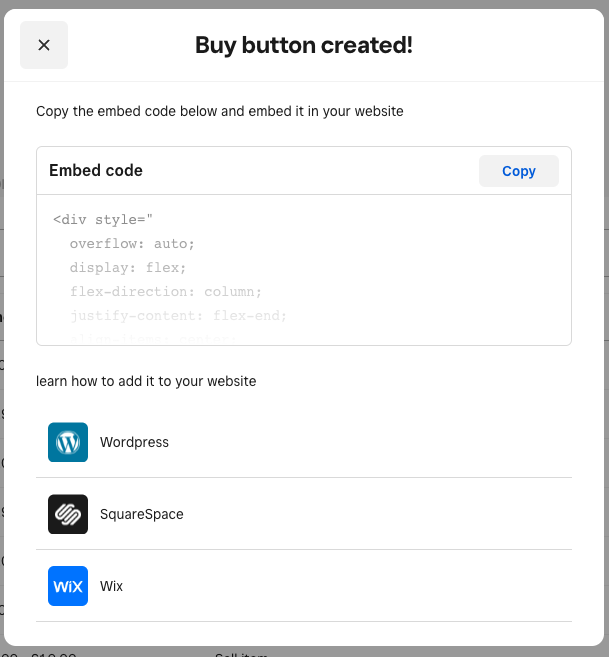Copy the embed code
The image size is (609, 657).
[518, 171]
